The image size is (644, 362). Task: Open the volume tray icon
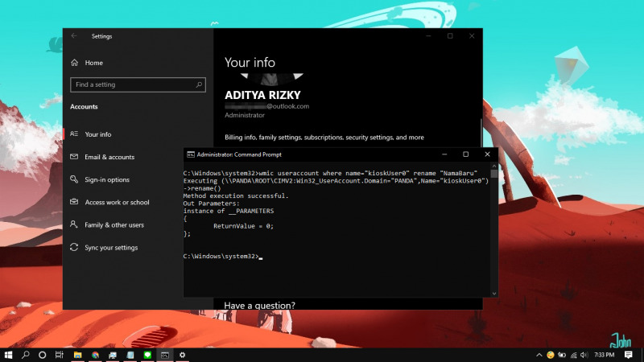[584, 355]
